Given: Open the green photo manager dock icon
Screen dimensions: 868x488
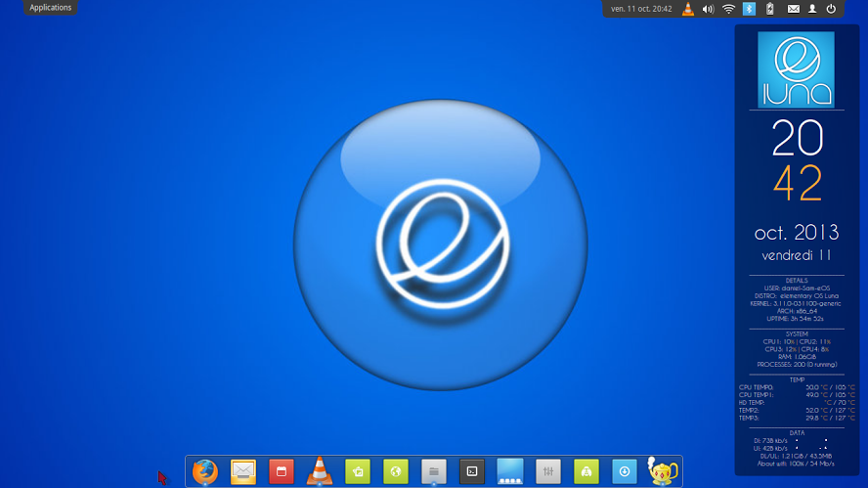Looking at the screenshot, I should [358, 472].
